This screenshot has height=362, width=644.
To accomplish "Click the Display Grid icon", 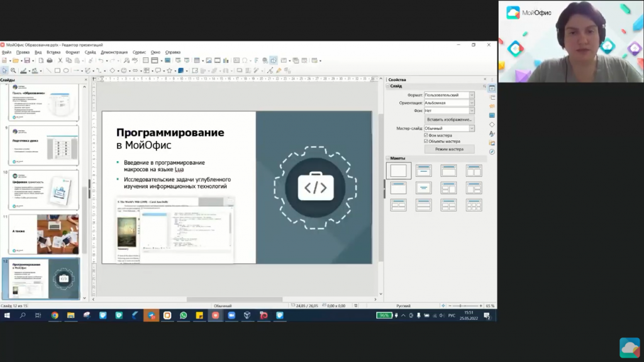I will pyautogui.click(x=145, y=60).
